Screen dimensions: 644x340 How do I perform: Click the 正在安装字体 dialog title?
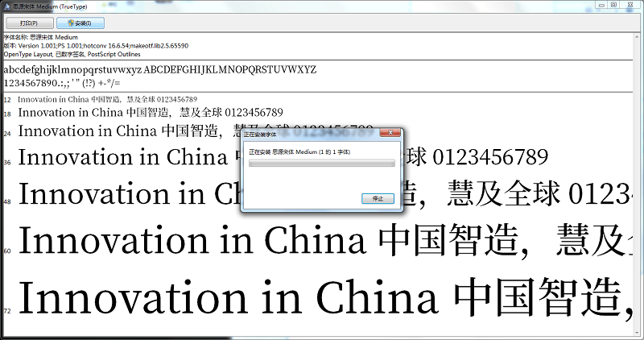coord(260,135)
